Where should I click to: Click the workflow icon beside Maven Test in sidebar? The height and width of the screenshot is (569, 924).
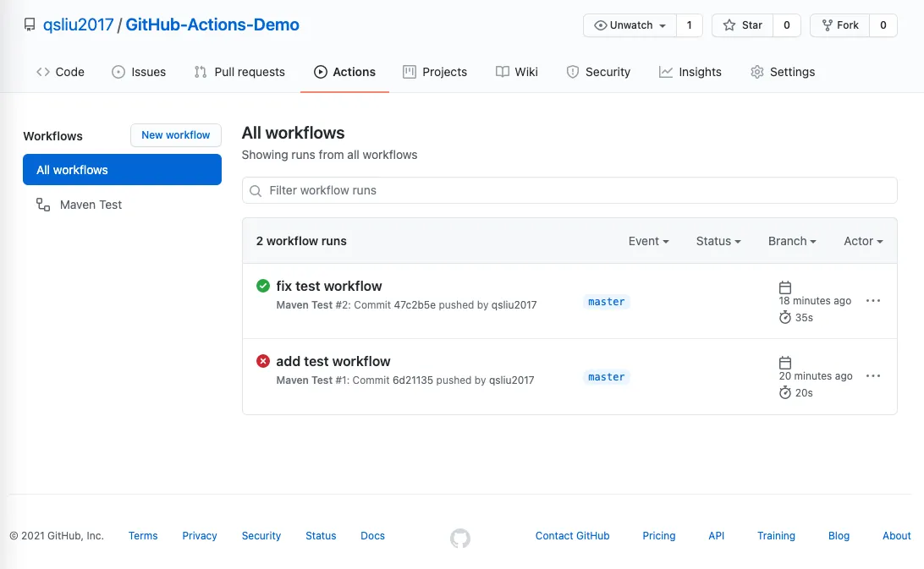click(42, 205)
